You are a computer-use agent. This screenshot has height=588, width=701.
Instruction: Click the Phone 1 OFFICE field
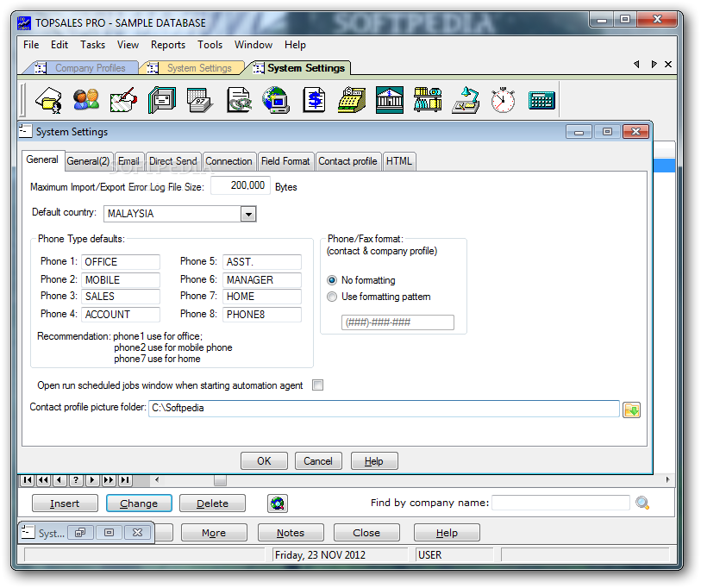pyautogui.click(x=120, y=262)
